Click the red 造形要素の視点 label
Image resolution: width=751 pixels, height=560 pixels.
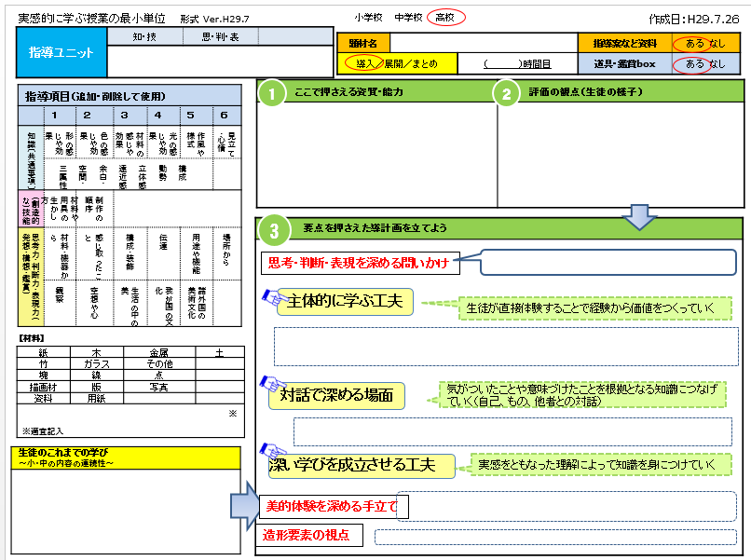tap(309, 535)
